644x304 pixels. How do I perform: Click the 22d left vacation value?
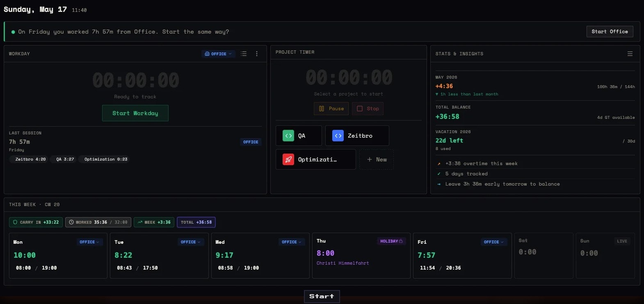pos(449,141)
